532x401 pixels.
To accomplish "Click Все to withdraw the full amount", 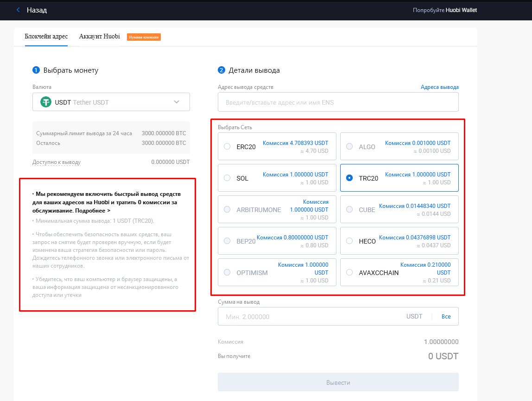I will (446, 317).
